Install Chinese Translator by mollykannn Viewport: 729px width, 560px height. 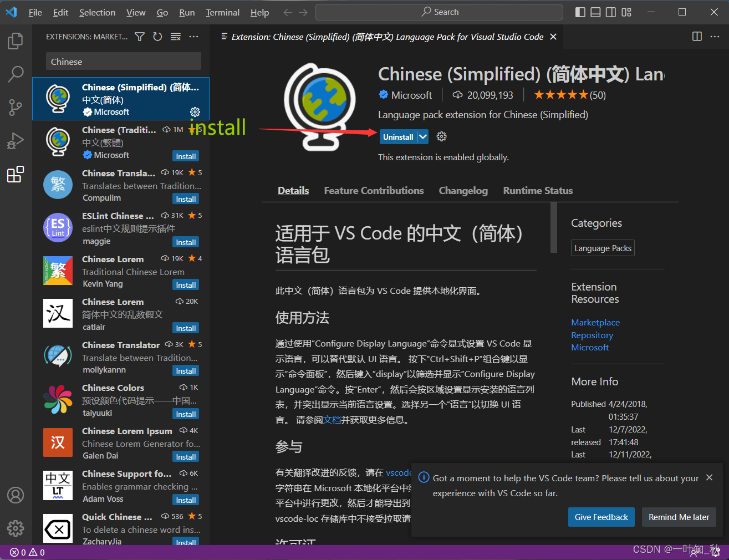[186, 371]
